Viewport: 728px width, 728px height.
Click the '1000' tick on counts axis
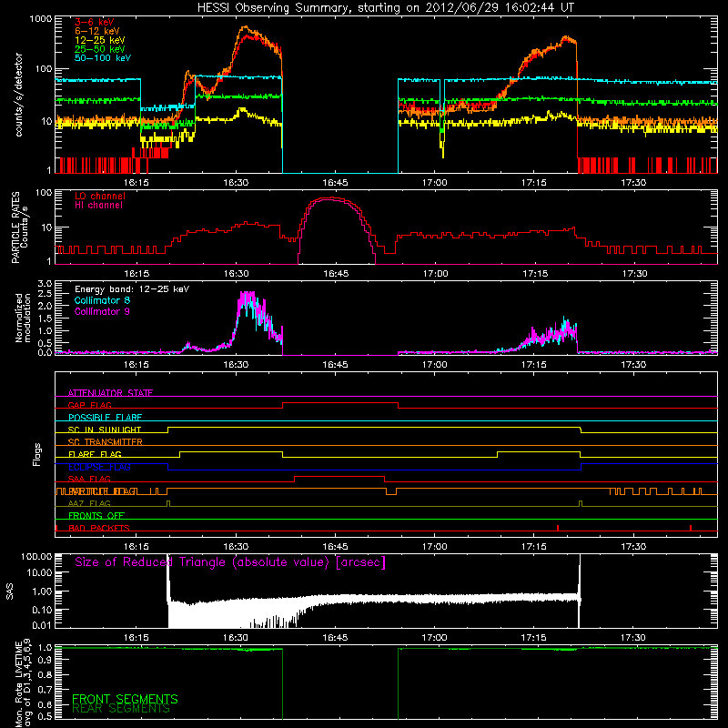40,19
